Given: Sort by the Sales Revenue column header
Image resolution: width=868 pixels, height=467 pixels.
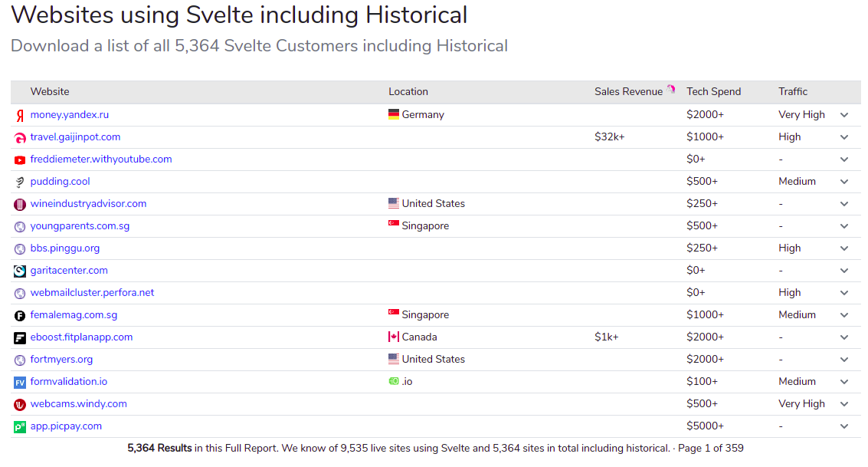Looking at the screenshot, I should click(x=628, y=92).
